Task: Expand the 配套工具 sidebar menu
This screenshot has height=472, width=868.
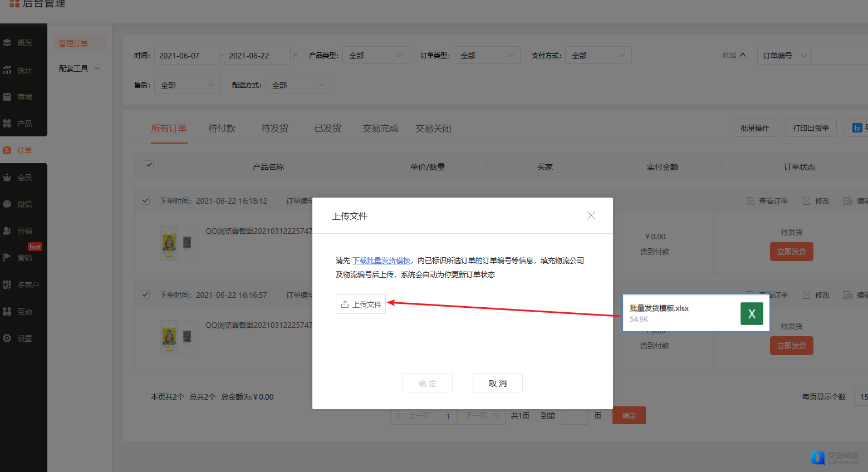Action: 80,68
